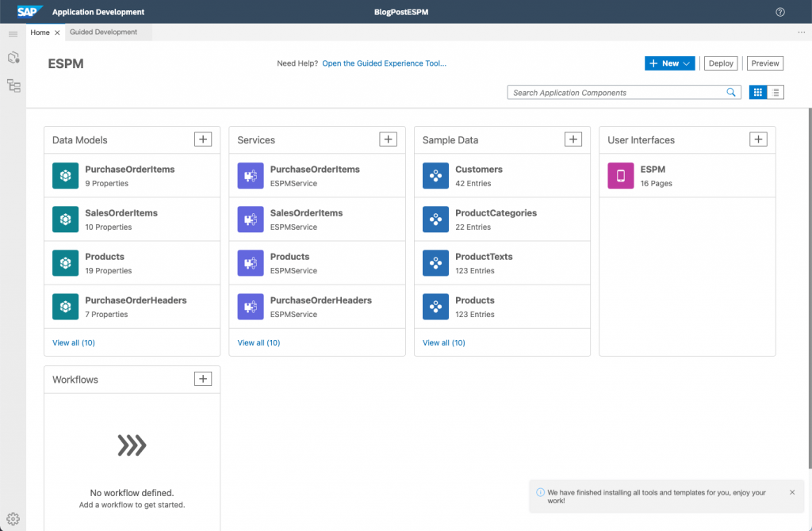Switch to grid card view

point(757,92)
